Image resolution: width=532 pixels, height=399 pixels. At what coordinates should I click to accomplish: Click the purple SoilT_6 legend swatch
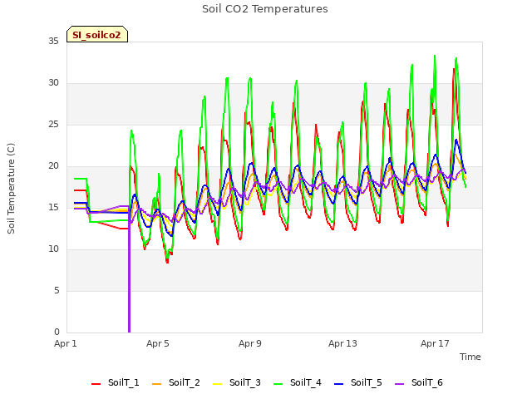click(400, 384)
